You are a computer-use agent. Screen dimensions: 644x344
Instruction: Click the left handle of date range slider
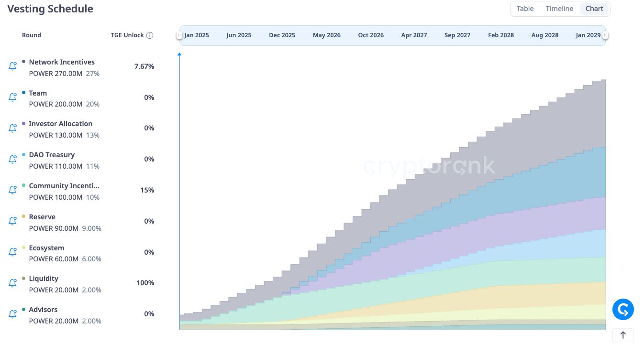pyautogui.click(x=179, y=35)
